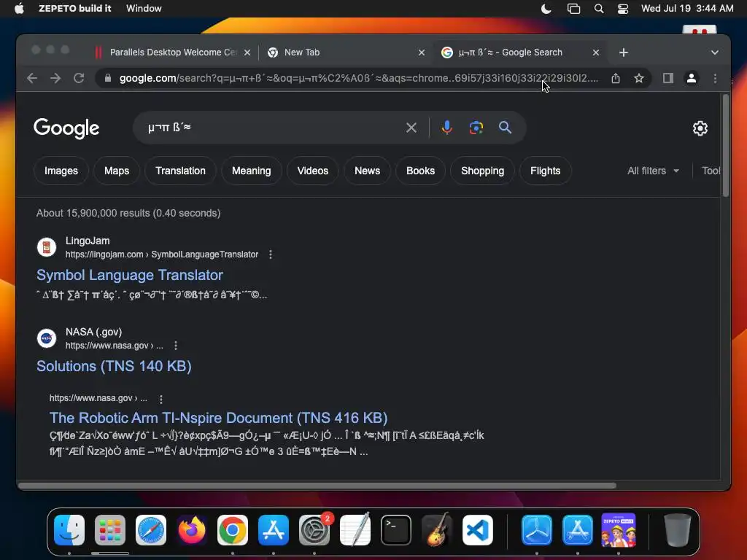Toggle the Chrome side panel
The width and height of the screenshot is (747, 560).
tap(668, 78)
